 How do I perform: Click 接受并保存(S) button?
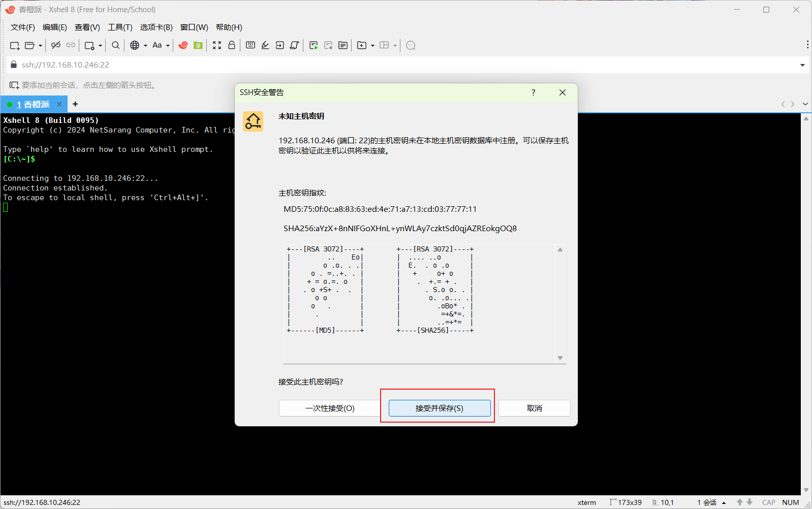pyautogui.click(x=440, y=408)
